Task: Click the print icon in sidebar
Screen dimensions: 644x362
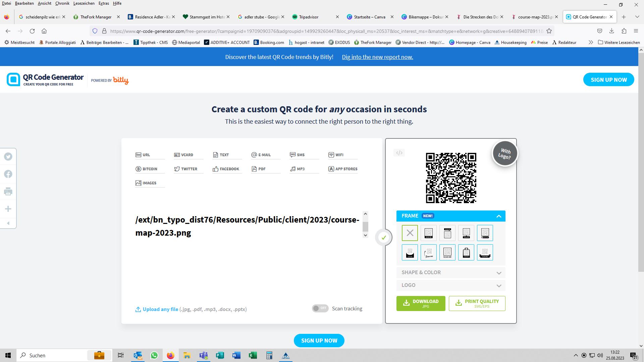Action: pyautogui.click(x=8, y=192)
